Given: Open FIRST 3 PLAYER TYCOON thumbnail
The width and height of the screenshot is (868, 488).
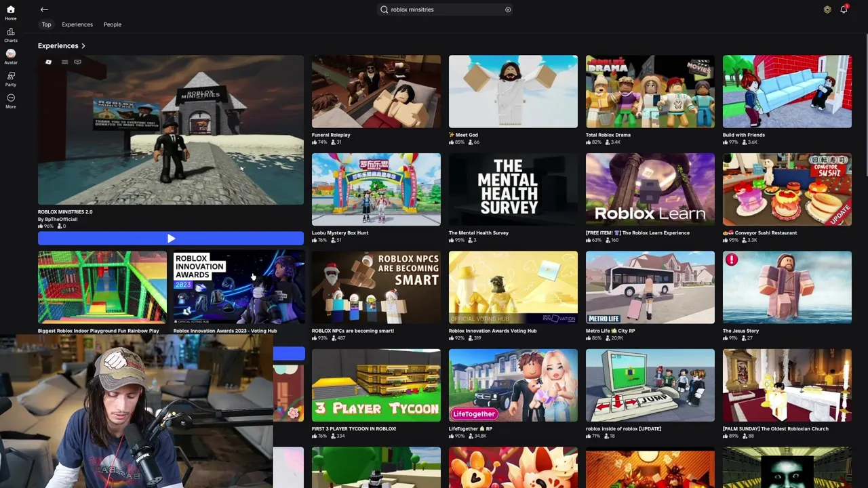Looking at the screenshot, I should coord(376,385).
